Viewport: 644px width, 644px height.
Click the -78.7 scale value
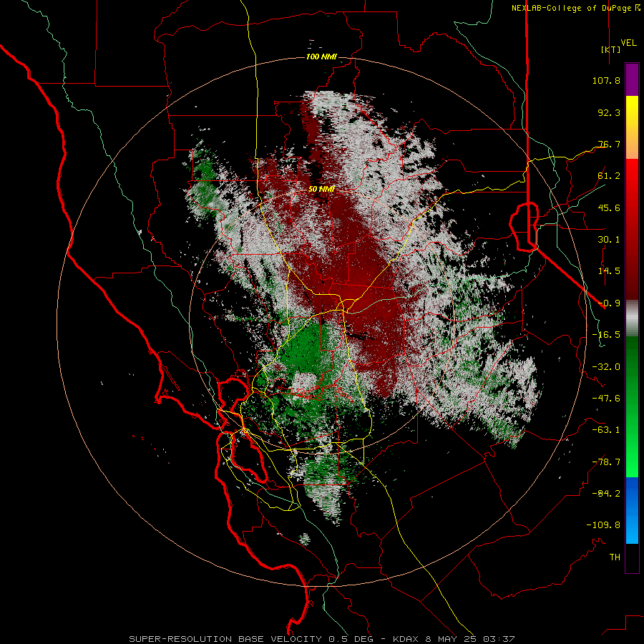coord(606,462)
